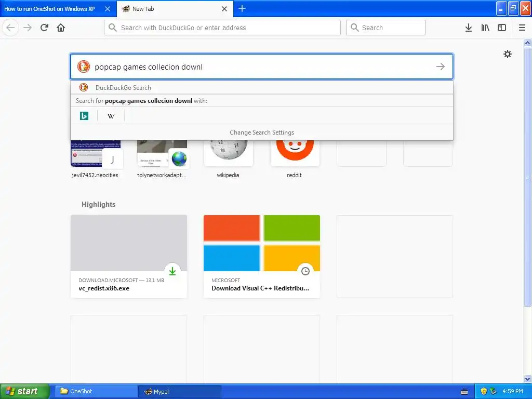The height and width of the screenshot is (399, 532).
Task: Open jevil7452.neocities top site
Action: (x=96, y=159)
